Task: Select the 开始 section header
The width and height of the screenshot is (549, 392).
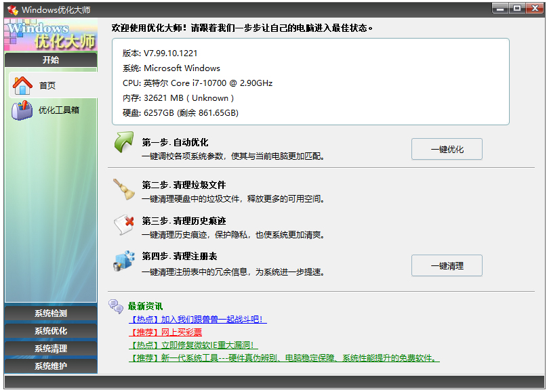Action: point(50,60)
